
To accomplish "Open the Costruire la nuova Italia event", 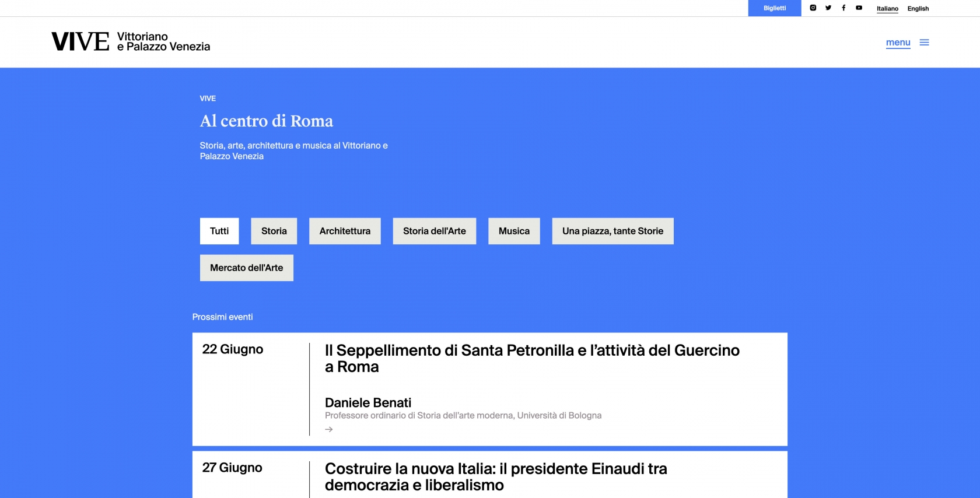I will pos(496,477).
